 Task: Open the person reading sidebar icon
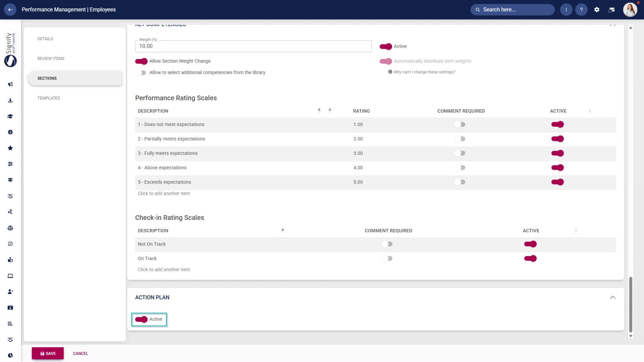coord(10,260)
